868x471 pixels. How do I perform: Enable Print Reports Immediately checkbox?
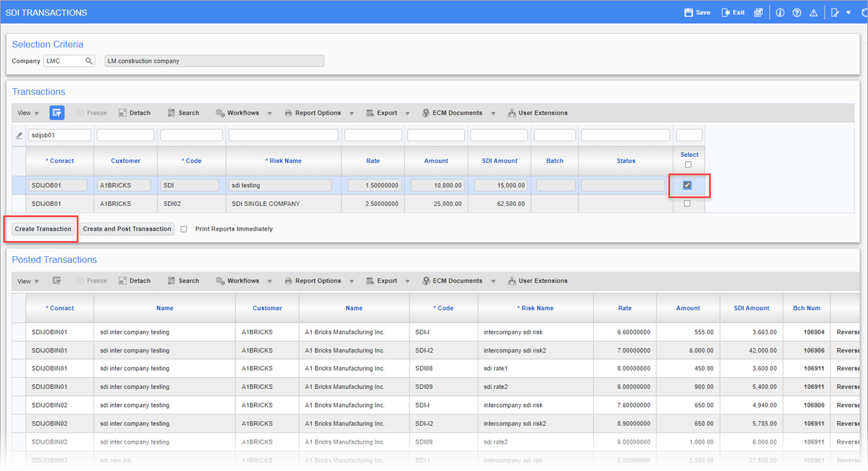coord(184,229)
